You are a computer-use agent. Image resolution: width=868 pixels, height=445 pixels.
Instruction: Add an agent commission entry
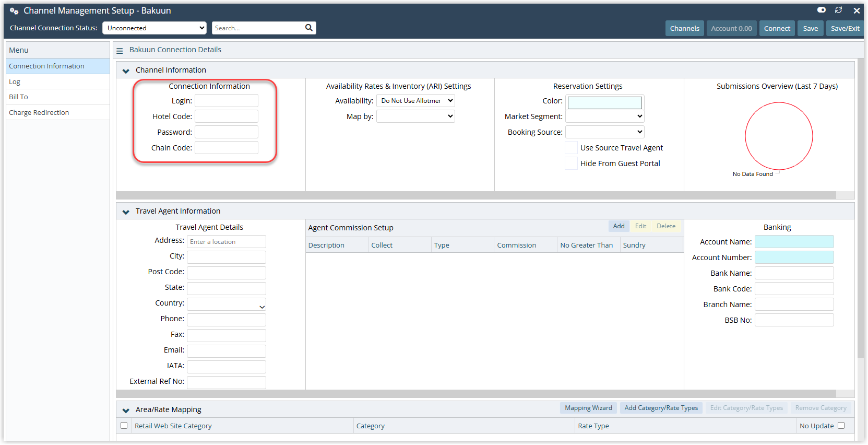[x=619, y=226]
